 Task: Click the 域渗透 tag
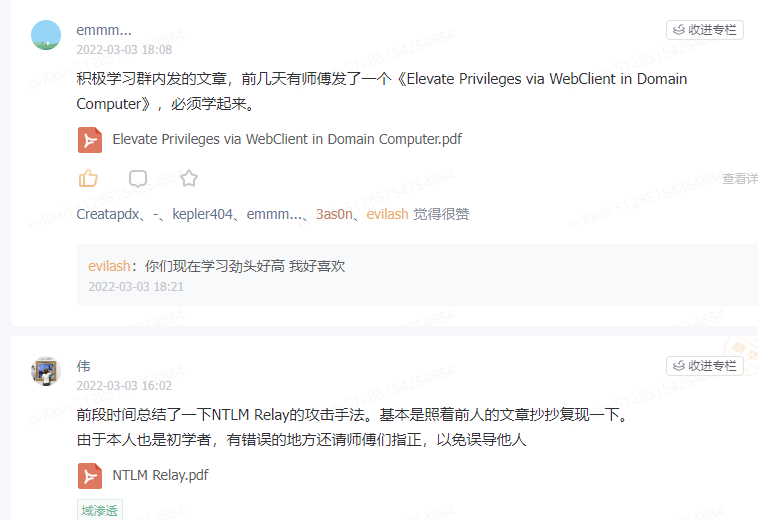click(x=100, y=510)
